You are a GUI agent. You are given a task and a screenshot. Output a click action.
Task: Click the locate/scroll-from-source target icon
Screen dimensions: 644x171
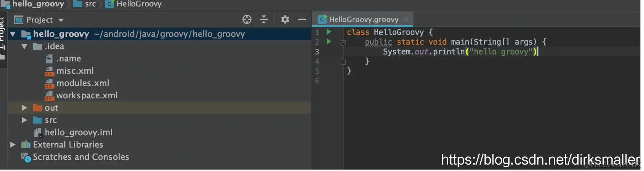click(247, 19)
